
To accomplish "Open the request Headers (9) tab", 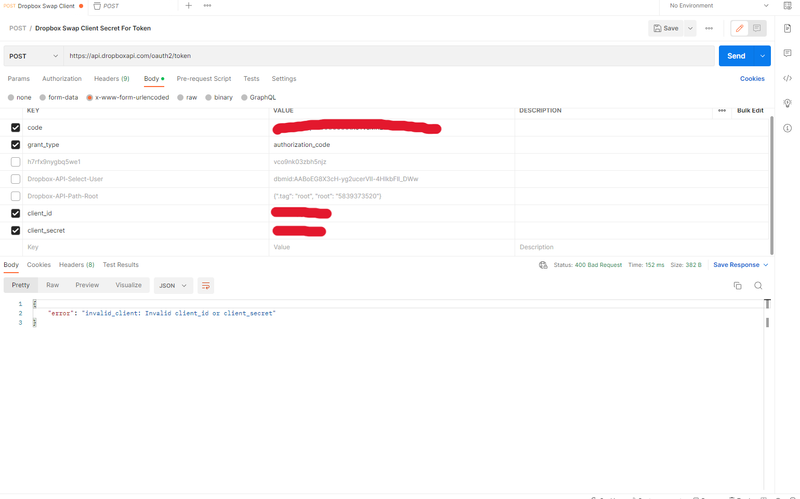I will [x=112, y=79].
